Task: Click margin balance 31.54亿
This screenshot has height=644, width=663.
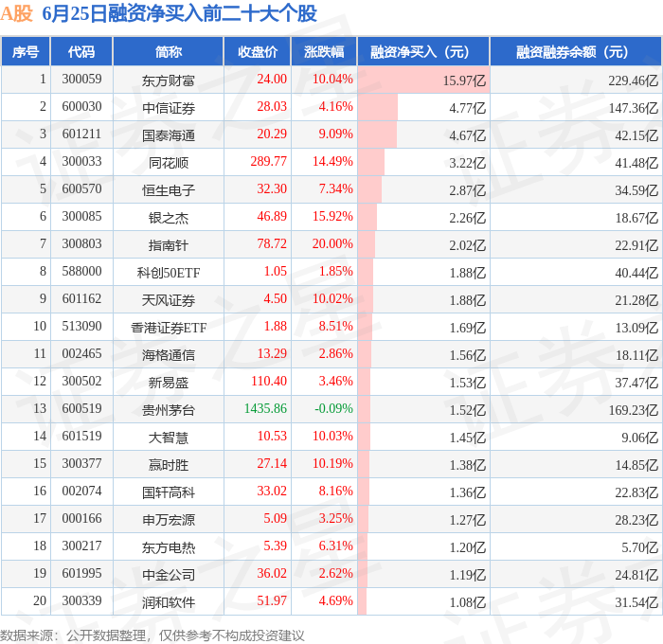Action: [636, 602]
